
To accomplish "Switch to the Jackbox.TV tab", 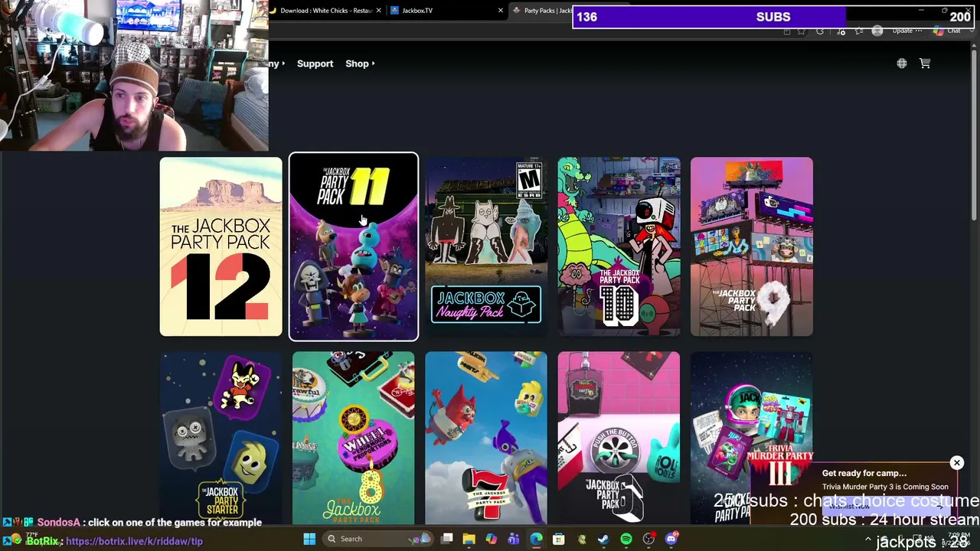I will click(446, 11).
